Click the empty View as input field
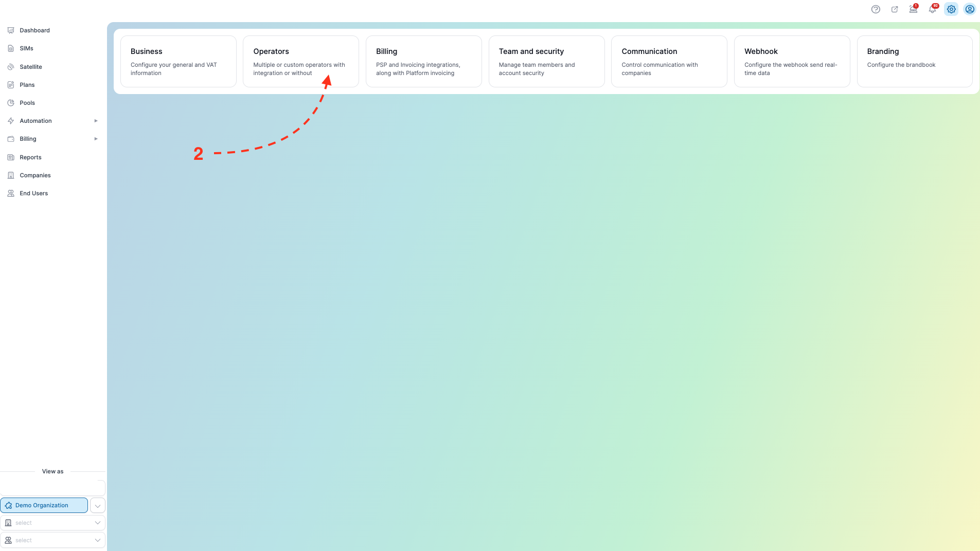The height and width of the screenshot is (551, 980). pos(52,488)
